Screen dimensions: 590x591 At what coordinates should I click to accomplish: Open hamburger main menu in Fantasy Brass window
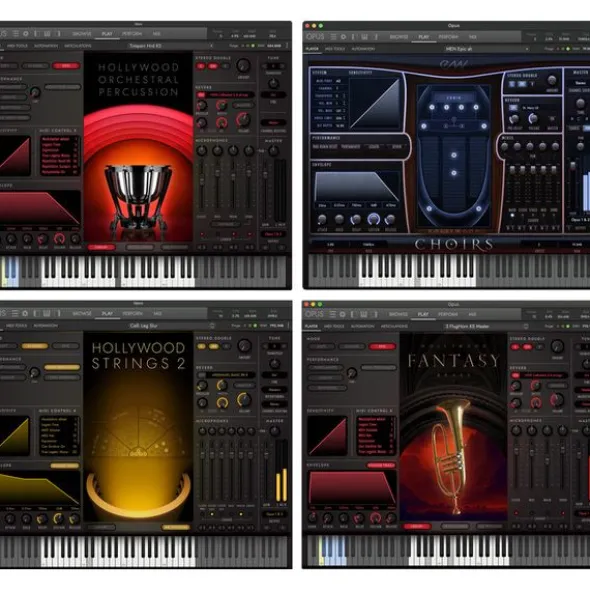[333, 314]
